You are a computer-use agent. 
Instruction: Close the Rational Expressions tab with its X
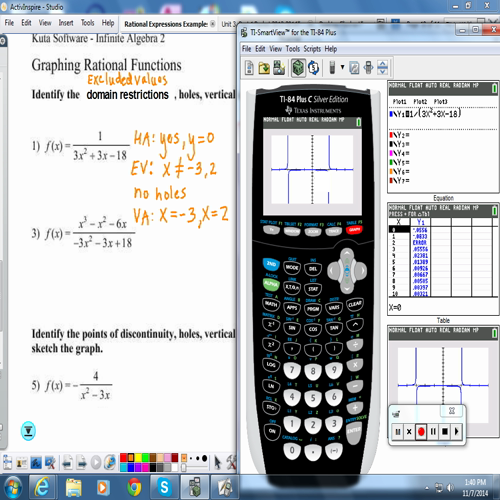point(212,24)
